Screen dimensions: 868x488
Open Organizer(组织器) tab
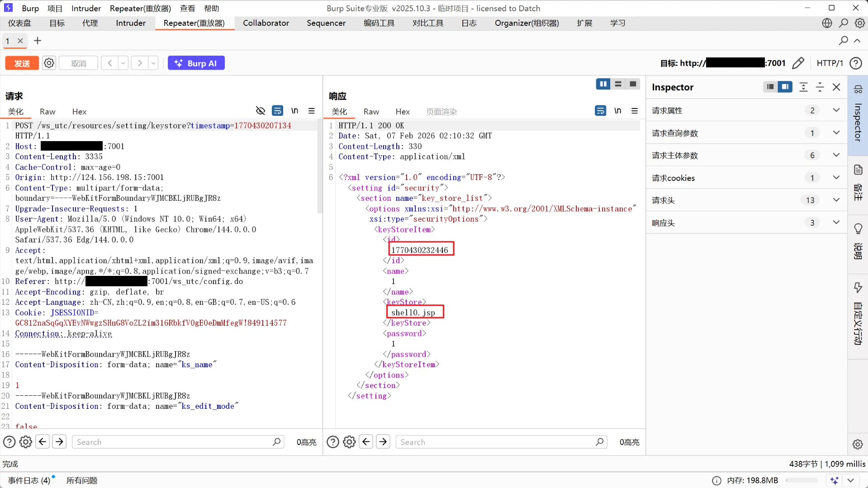[x=527, y=23]
